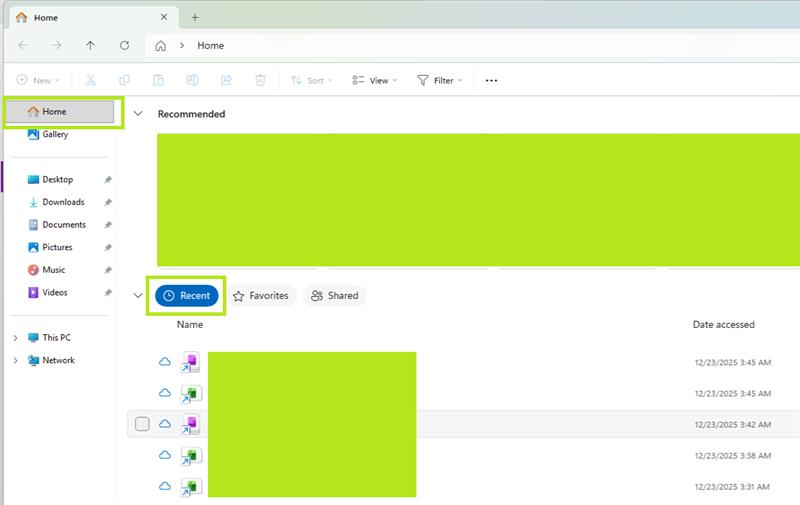Viewport: 800px width, 505px height.
Task: Click the Paste clipboard icon
Action: click(x=158, y=80)
